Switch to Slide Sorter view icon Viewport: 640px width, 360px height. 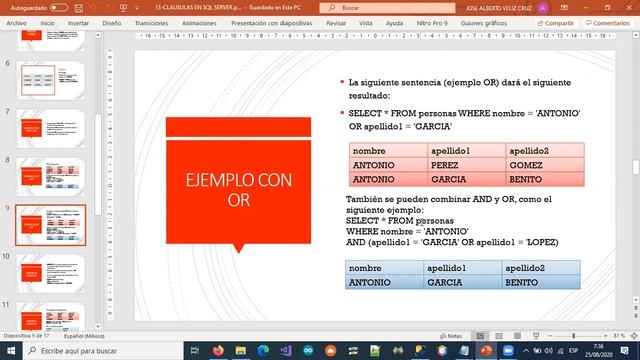point(499,336)
